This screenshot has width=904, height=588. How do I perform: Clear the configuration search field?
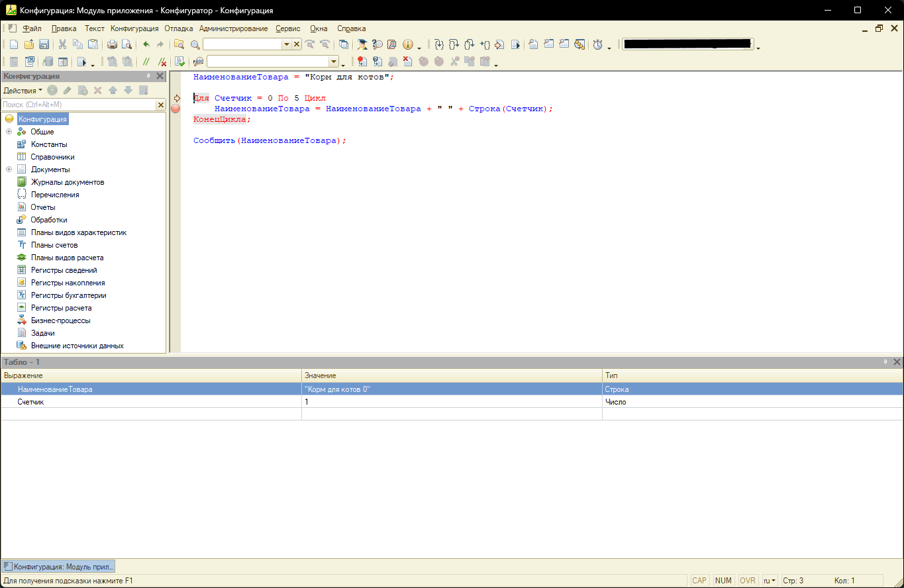(160, 105)
